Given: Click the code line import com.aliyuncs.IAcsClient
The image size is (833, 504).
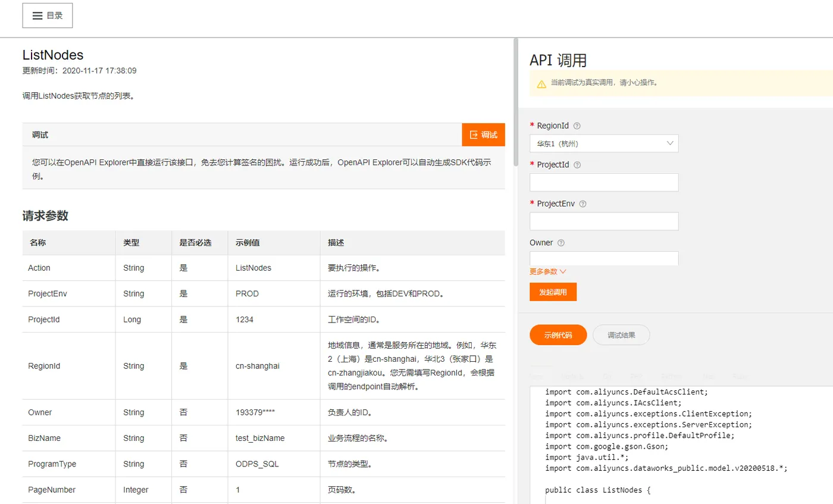Looking at the screenshot, I should tap(613, 402).
